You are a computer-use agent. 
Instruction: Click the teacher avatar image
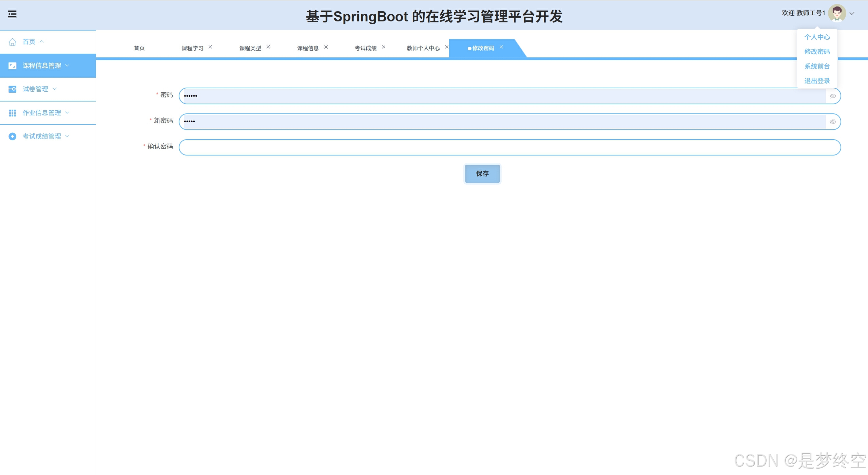click(837, 13)
